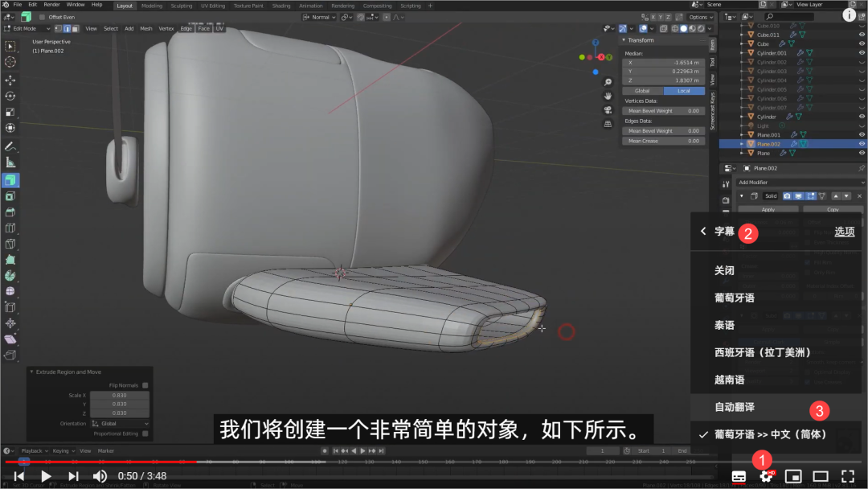Image resolution: width=868 pixels, height=489 pixels.
Task: Click the pan hand viewport icon
Action: (x=608, y=96)
